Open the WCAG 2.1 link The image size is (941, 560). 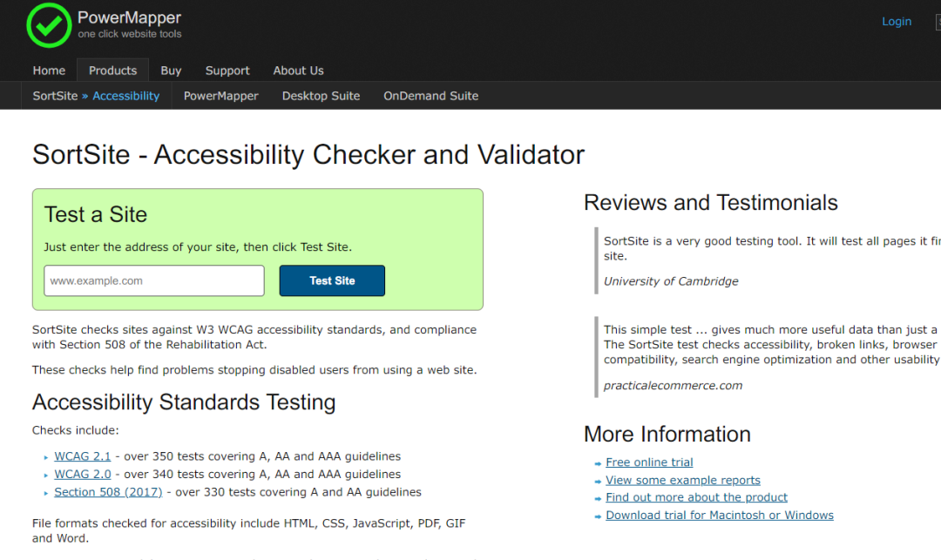coord(83,456)
